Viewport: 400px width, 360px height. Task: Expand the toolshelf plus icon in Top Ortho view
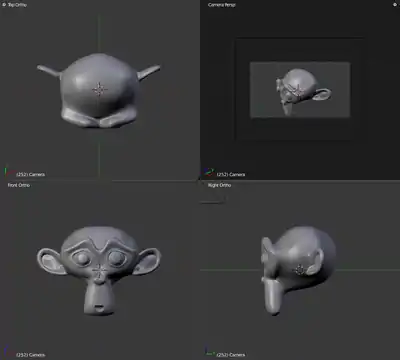pyautogui.click(x=4, y=5)
